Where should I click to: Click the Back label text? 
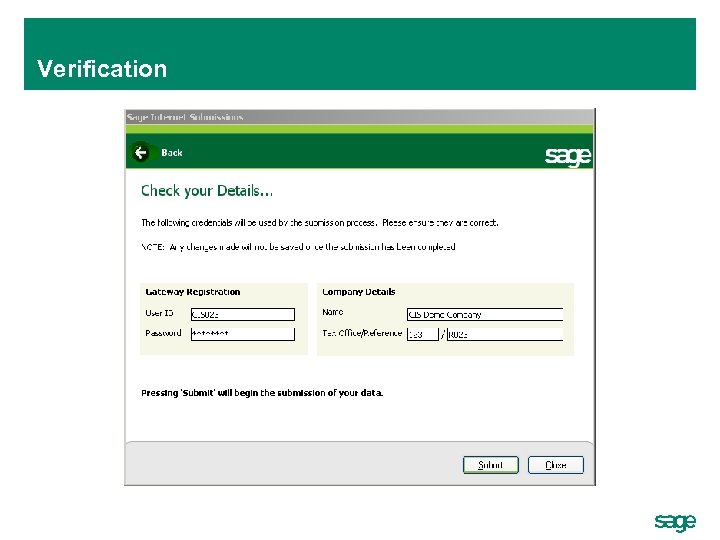172,153
